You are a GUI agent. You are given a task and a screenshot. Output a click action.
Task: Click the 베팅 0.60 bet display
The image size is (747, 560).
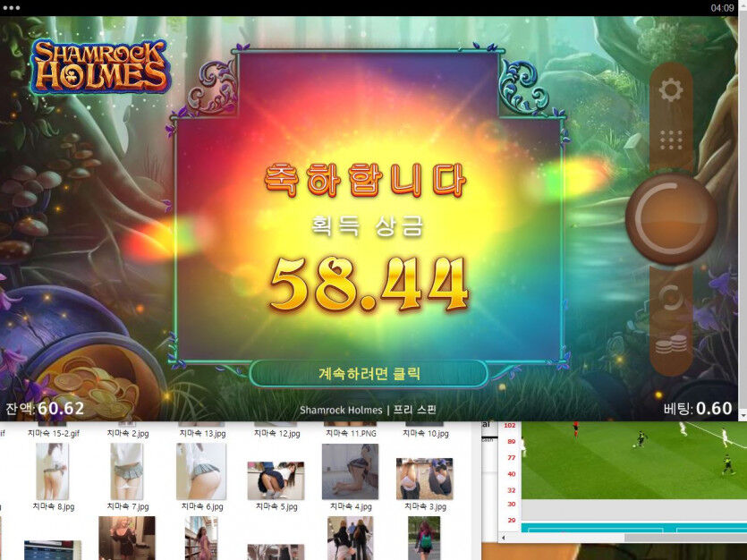coord(698,409)
